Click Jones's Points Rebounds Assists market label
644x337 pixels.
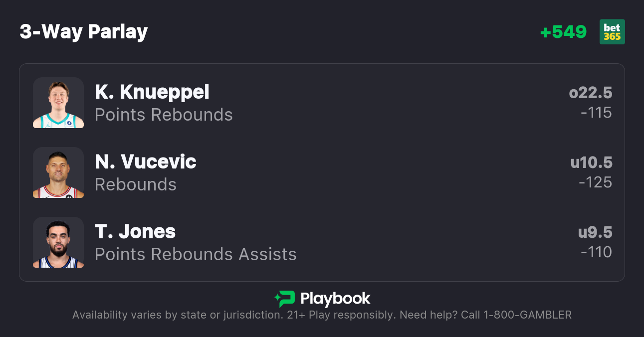(x=196, y=254)
